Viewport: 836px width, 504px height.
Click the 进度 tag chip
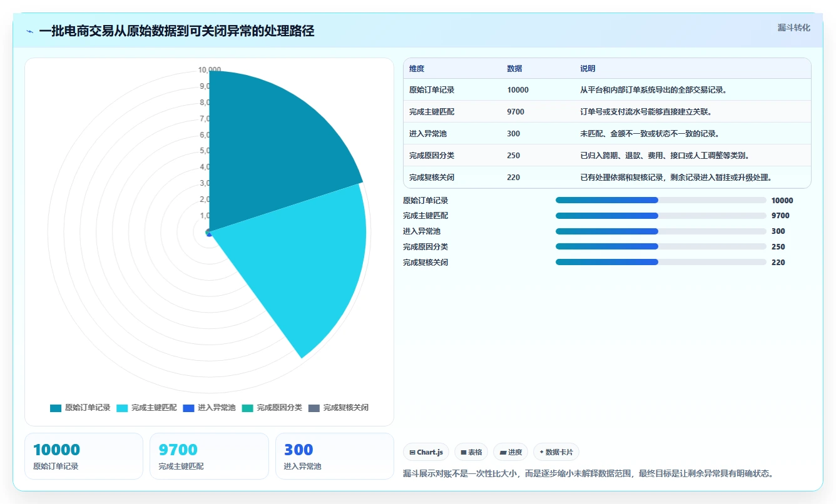pos(511,452)
